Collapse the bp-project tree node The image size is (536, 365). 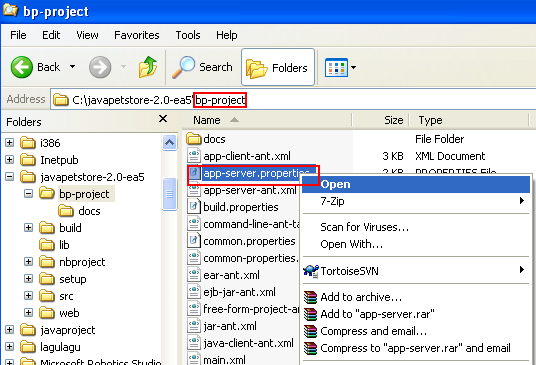tap(29, 194)
